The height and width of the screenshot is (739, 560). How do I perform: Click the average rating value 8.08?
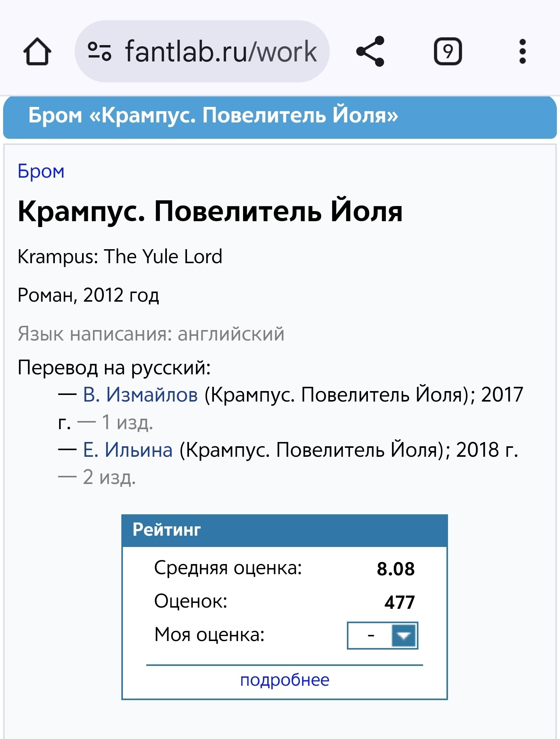[x=395, y=569]
